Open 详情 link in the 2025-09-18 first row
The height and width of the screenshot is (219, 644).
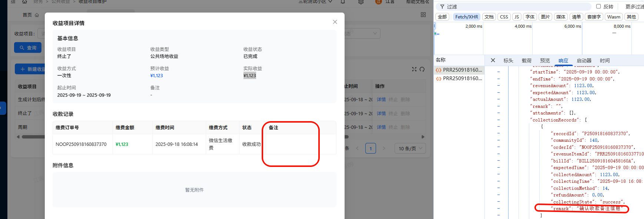[381, 99]
